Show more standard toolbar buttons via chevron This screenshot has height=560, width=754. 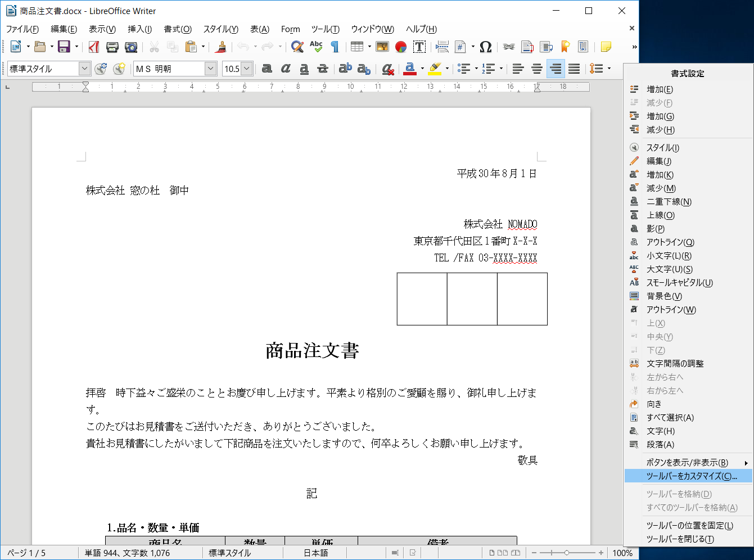[634, 47]
